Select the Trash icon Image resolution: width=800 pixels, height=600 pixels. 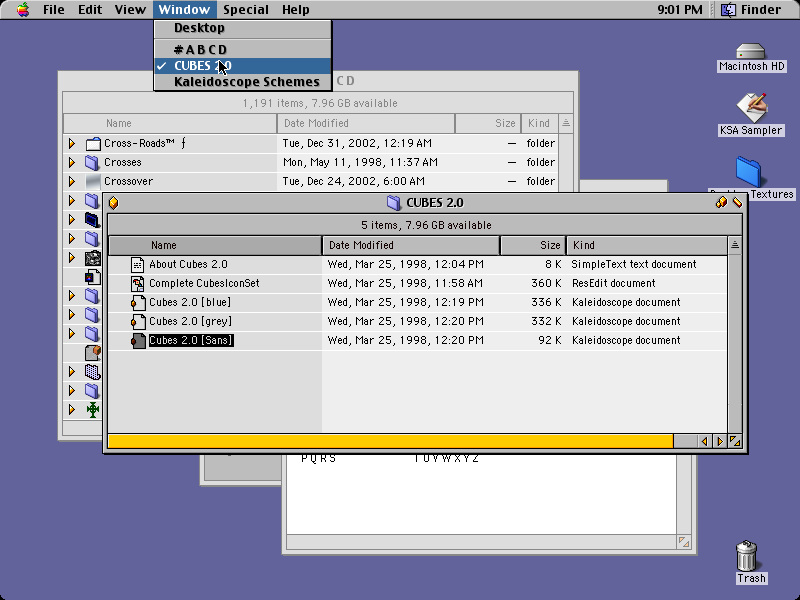click(747, 556)
